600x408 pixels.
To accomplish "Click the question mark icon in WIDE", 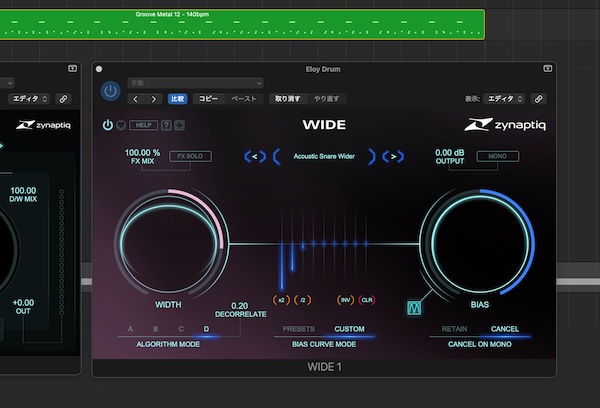I will pos(166,125).
